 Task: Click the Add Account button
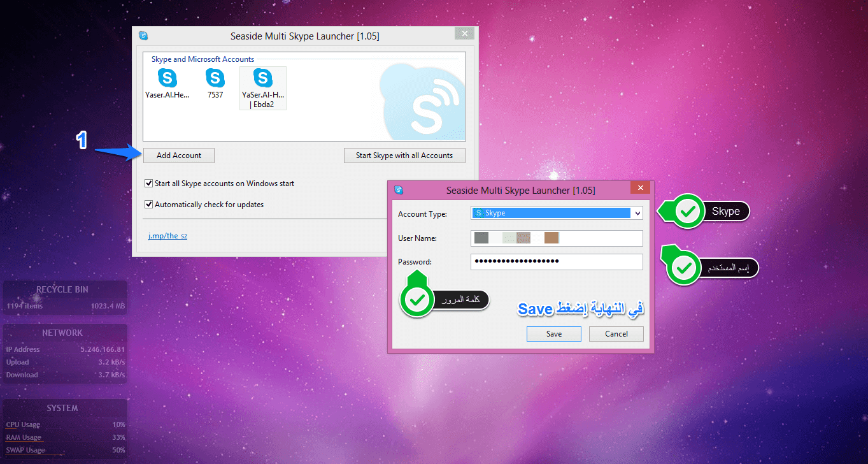pyautogui.click(x=178, y=156)
